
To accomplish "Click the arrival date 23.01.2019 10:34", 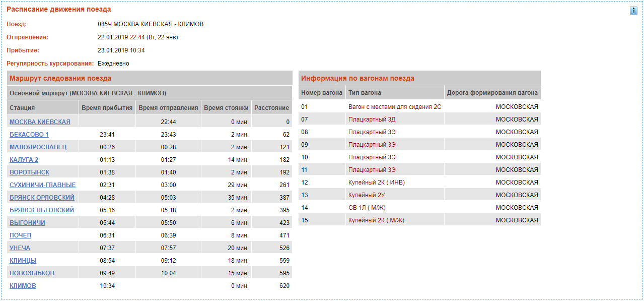I will [x=121, y=50].
